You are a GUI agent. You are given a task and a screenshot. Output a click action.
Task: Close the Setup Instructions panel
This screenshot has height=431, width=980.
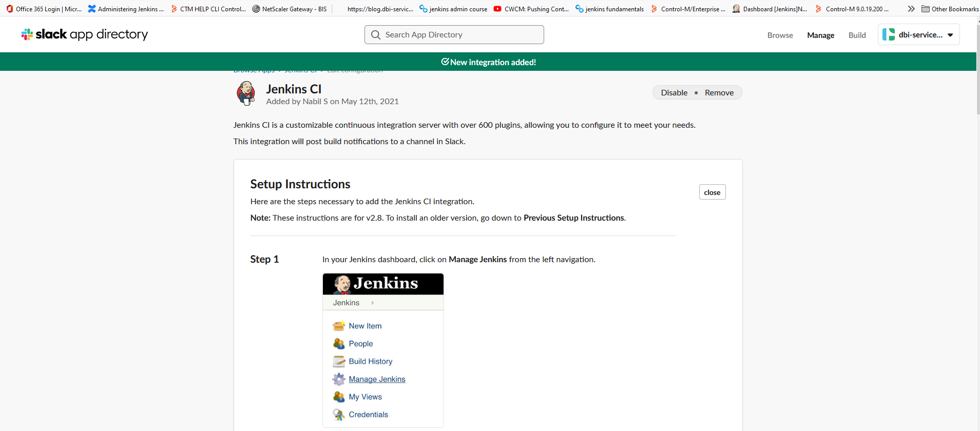click(x=712, y=192)
